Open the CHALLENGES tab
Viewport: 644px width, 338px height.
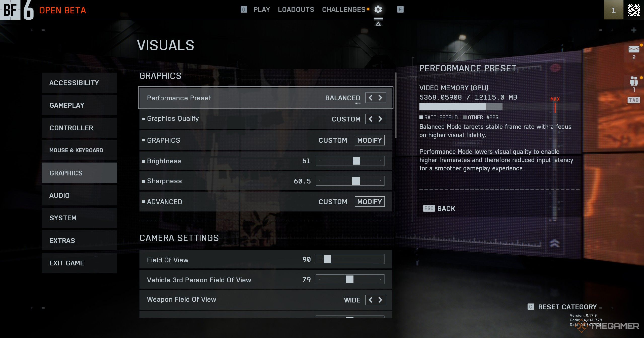click(x=344, y=10)
